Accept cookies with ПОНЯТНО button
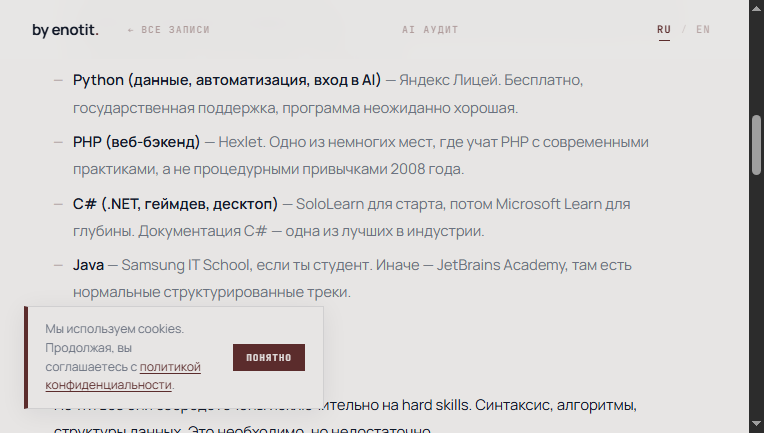Image resolution: width=764 pixels, height=433 pixels. (269, 358)
